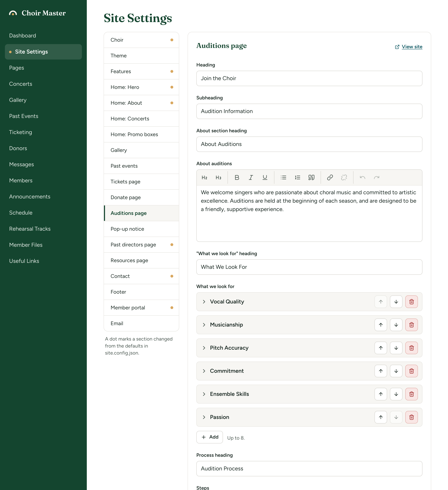Image resolution: width=448 pixels, height=490 pixels.
Task: Add a hyperlink in the editor
Action: [330, 177]
